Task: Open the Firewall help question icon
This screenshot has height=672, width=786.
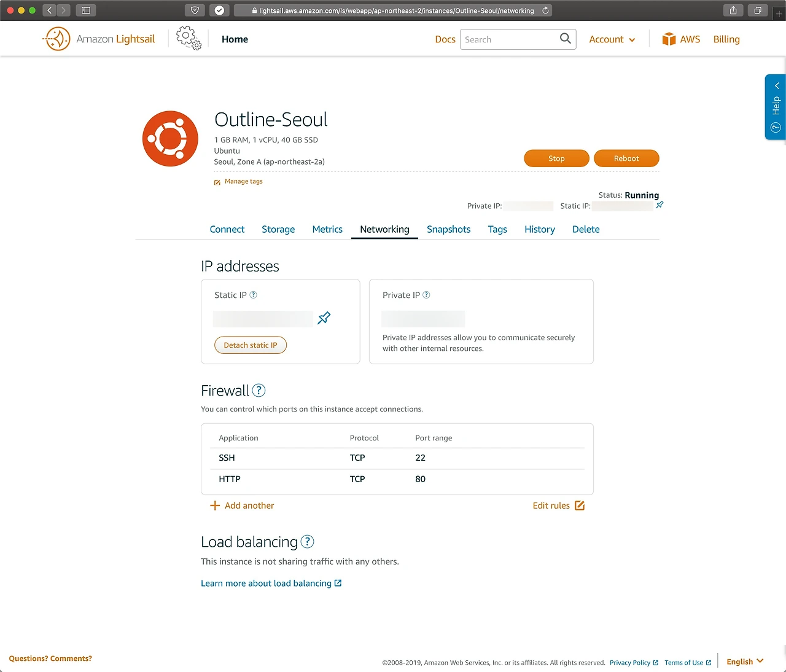Action: [259, 390]
